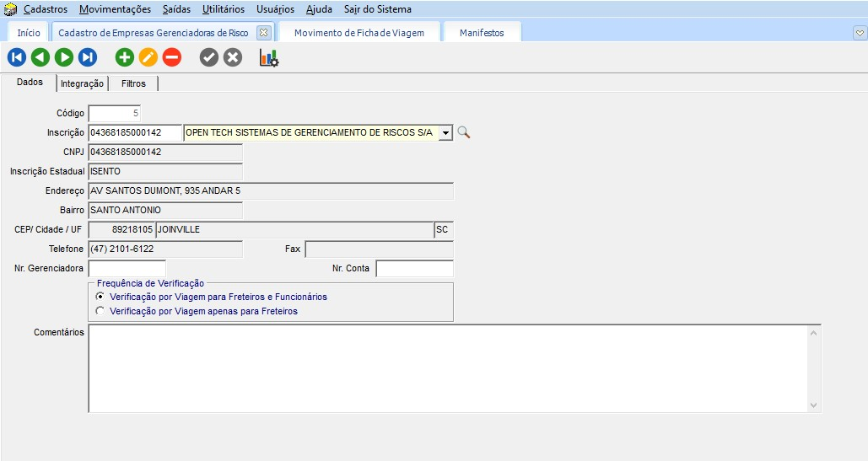868x461 pixels.
Task: Edit record with orange pencil icon
Action: tap(148, 57)
